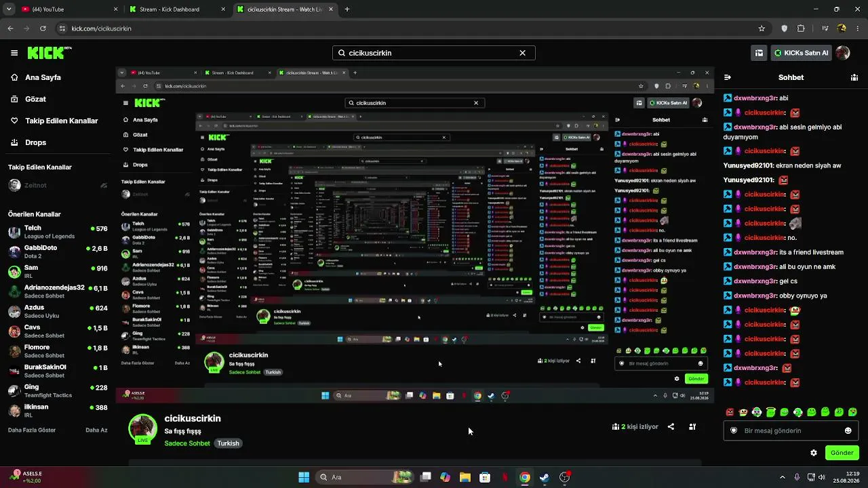
Task: Open the Kick profile avatar in the page header
Action: tap(843, 53)
